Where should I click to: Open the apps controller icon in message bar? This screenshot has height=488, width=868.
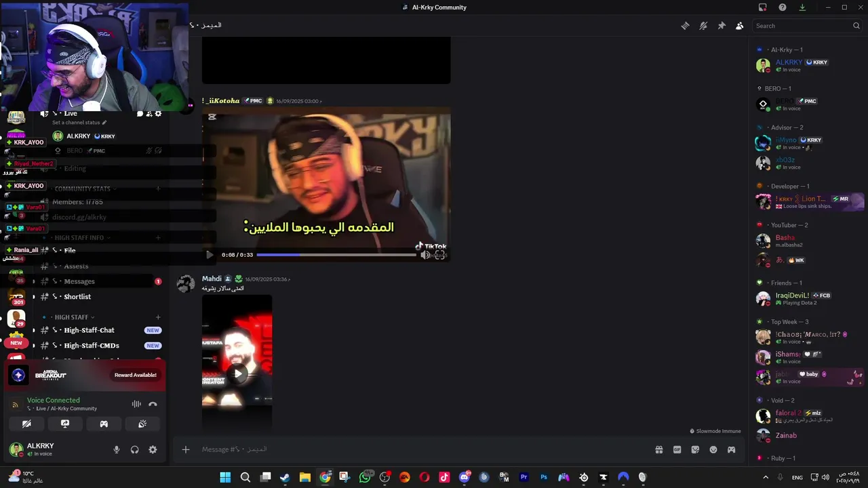point(731,449)
